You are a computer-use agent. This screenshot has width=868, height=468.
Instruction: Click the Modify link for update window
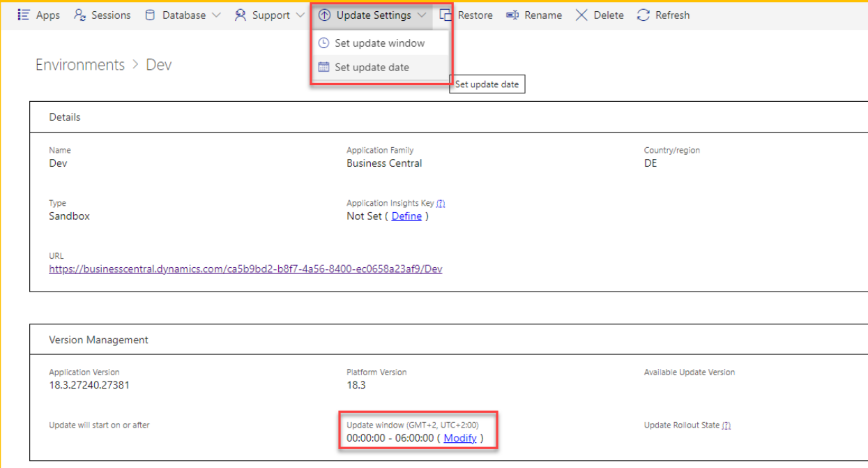point(460,438)
